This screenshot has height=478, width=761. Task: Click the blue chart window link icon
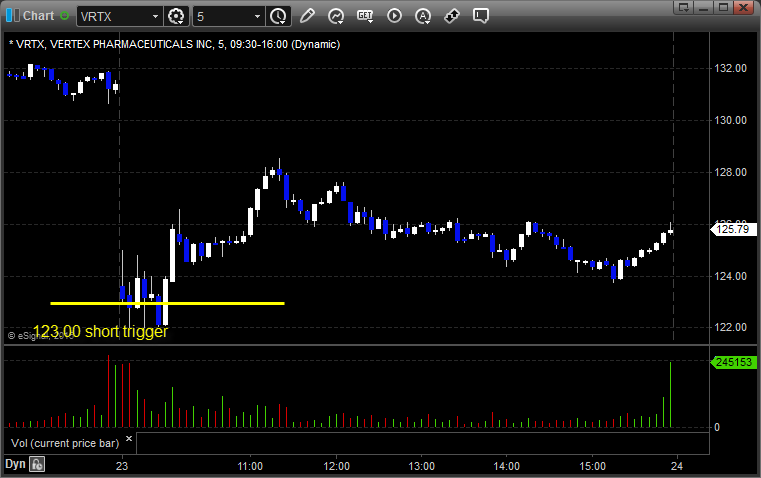tap(13, 16)
